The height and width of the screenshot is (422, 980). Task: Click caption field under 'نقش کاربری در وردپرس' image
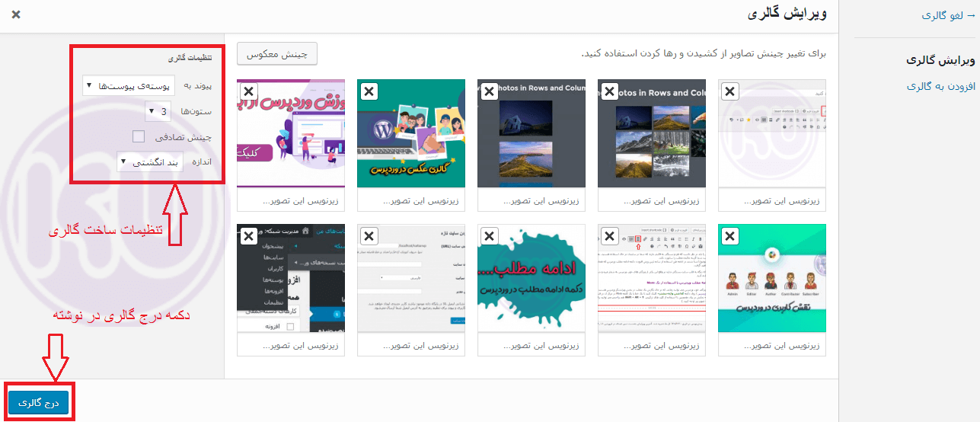pos(772,345)
